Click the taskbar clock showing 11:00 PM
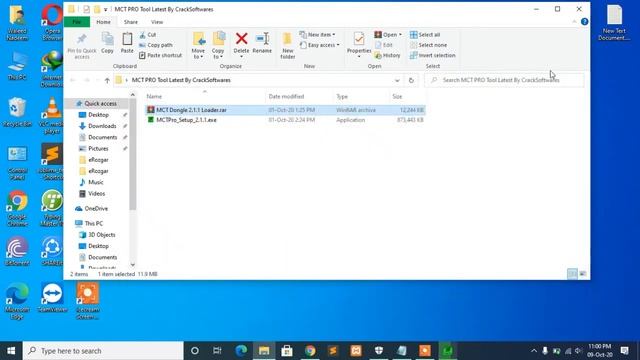 pos(600,351)
